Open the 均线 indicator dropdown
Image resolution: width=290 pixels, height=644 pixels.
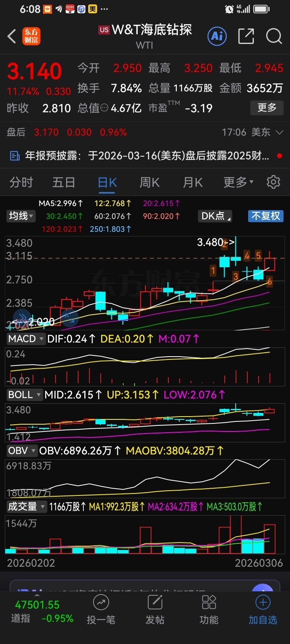tap(21, 216)
